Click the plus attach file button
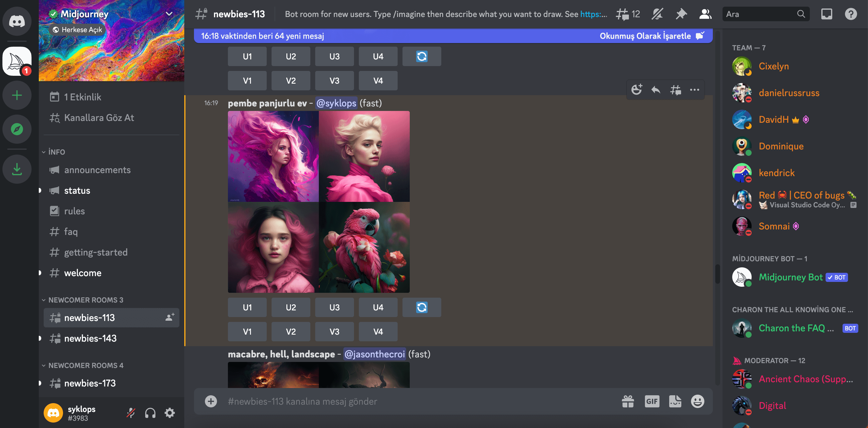Screen dimensions: 868x428 (211, 401)
